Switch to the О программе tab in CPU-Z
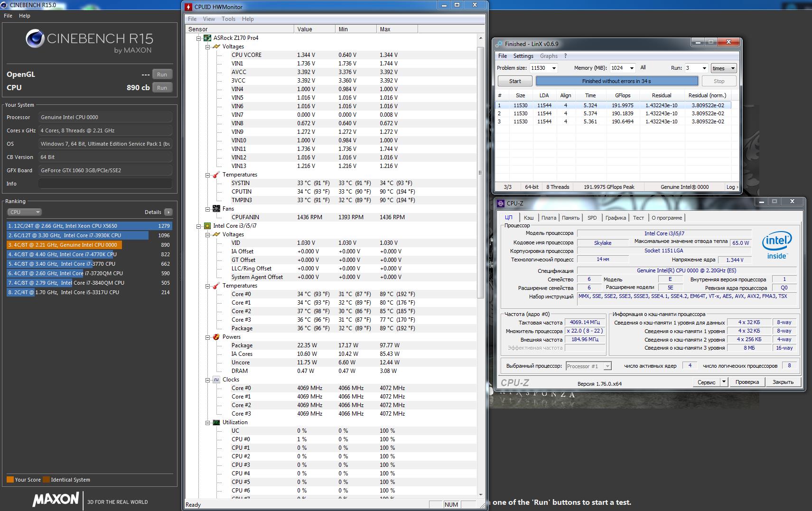 point(667,218)
